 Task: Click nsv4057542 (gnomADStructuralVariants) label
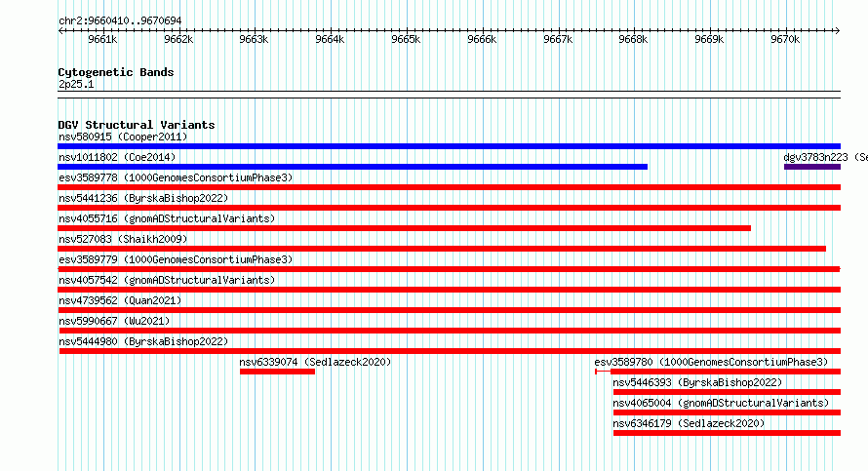(167, 280)
